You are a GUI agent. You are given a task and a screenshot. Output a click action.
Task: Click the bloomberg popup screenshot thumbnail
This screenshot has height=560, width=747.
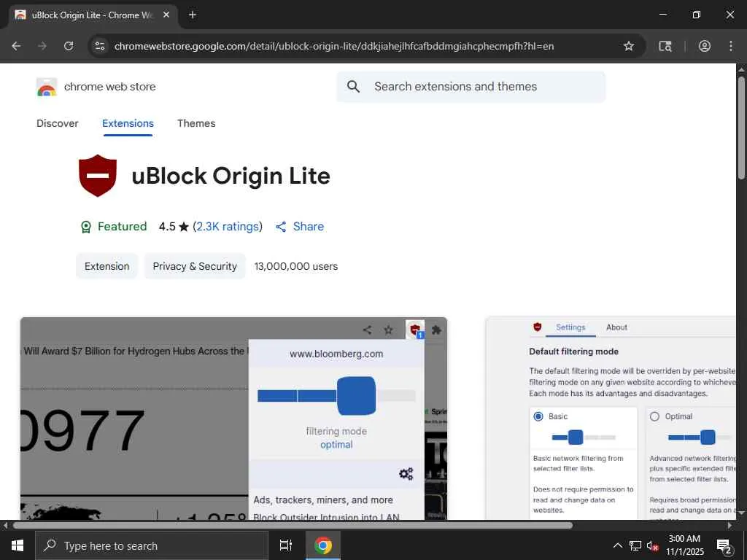pyautogui.click(x=233, y=418)
